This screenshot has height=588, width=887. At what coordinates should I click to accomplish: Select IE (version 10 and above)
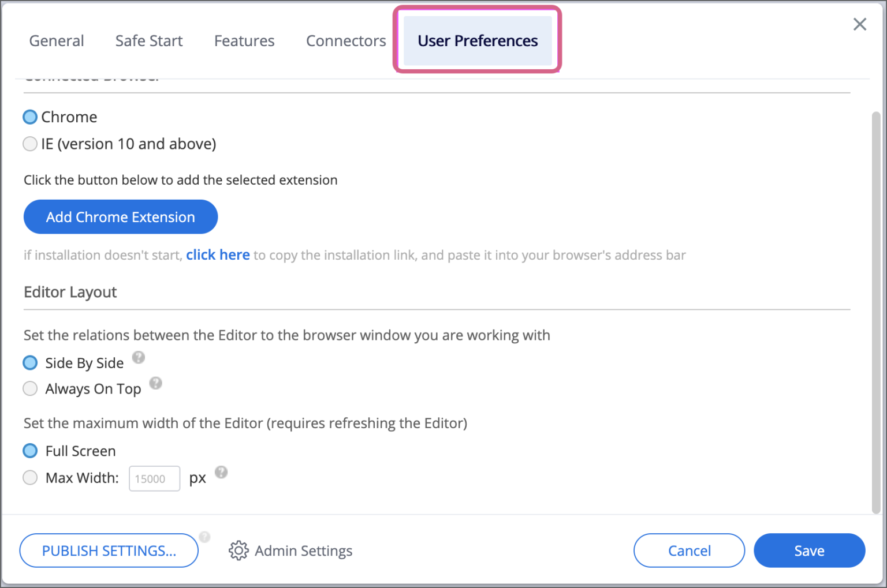(x=29, y=144)
